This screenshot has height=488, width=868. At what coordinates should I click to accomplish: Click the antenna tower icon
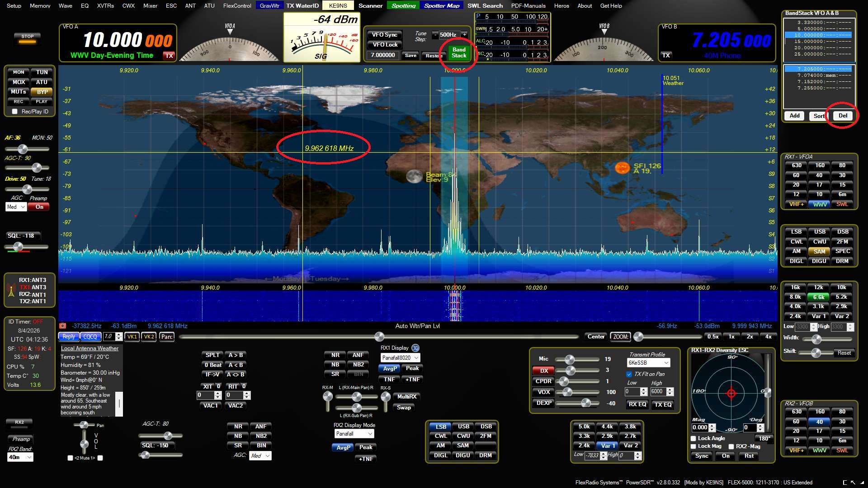point(11,291)
